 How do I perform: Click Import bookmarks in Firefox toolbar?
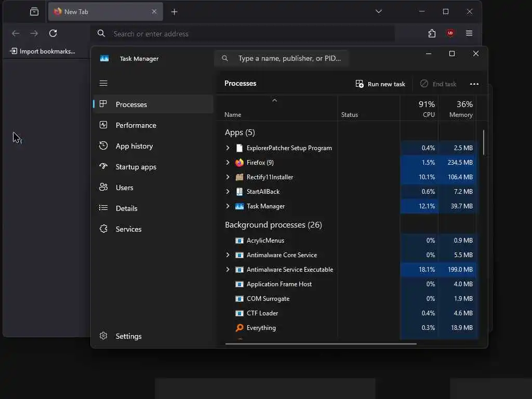43,51
